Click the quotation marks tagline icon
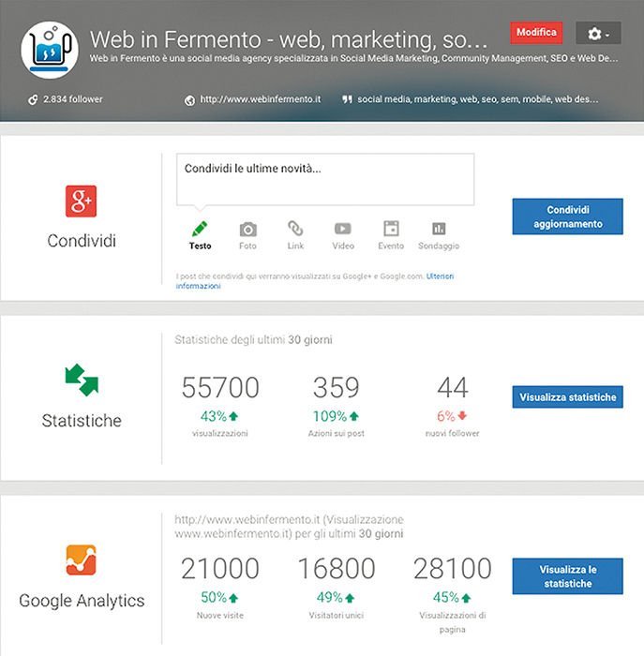This screenshot has height=656, width=644. pyautogui.click(x=347, y=99)
